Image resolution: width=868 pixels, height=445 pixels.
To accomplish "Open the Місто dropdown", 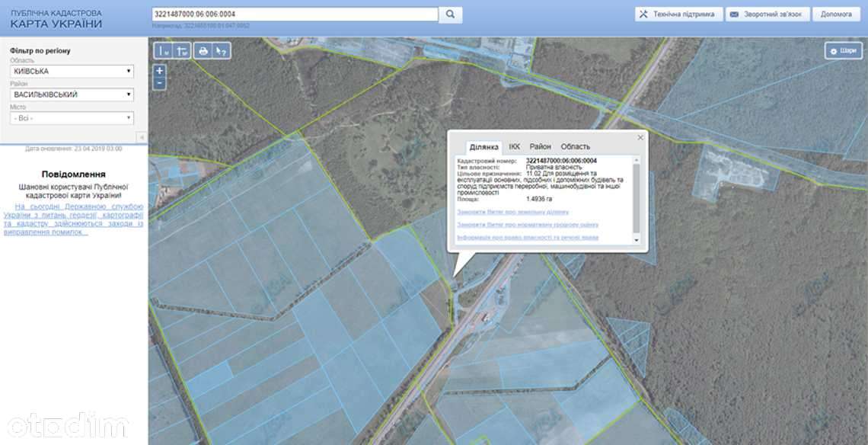I will tap(72, 118).
